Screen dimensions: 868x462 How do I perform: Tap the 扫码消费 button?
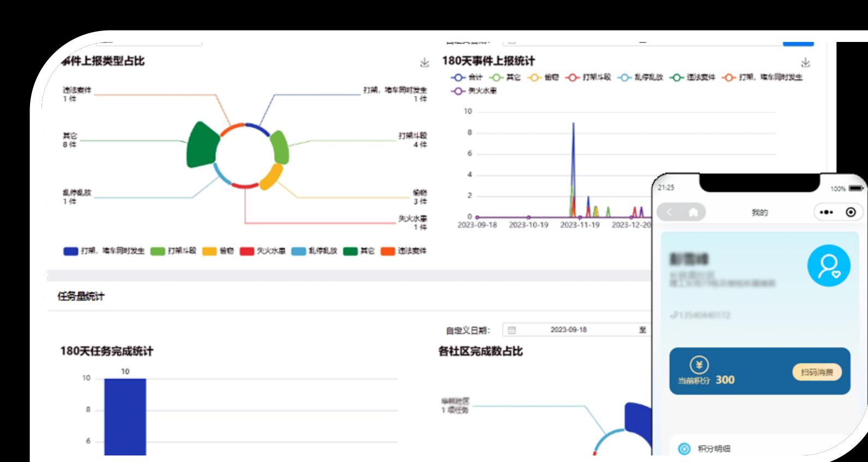[817, 373]
